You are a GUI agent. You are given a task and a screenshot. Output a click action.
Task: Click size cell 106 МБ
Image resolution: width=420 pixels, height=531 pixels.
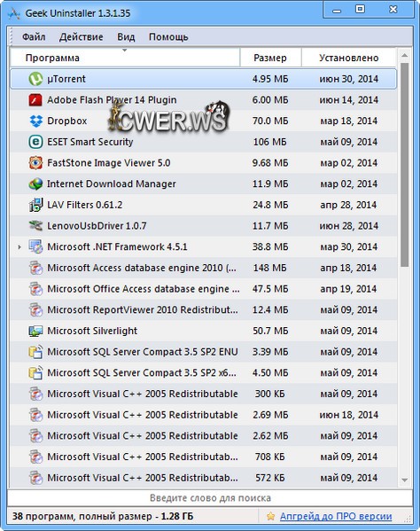[x=269, y=142]
